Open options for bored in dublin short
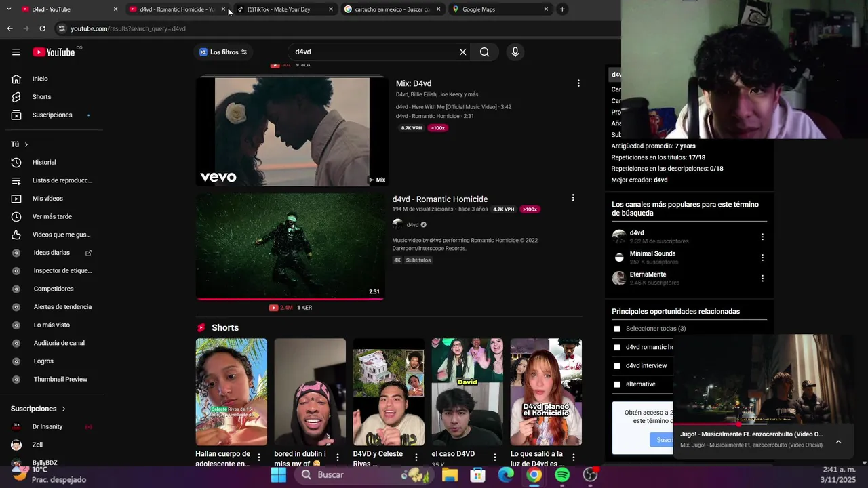Viewport: 868px width, 488px height. (x=338, y=457)
